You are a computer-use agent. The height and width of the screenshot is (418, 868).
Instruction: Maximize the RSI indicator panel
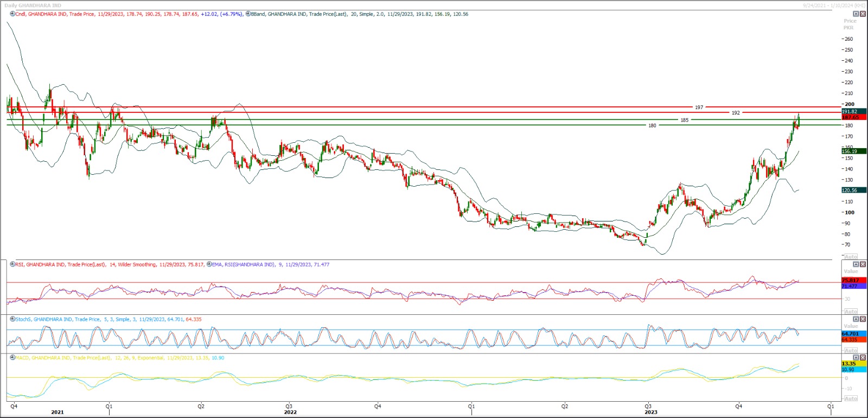856,264
